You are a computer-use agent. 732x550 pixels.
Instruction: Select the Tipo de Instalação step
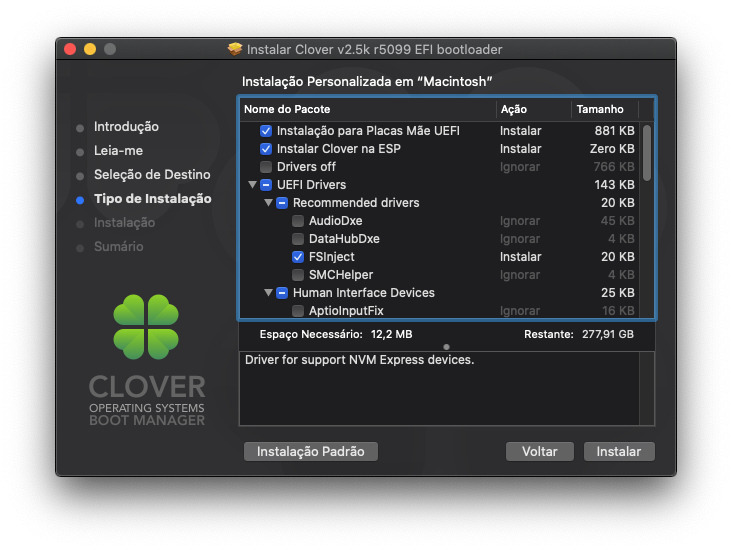pos(153,199)
